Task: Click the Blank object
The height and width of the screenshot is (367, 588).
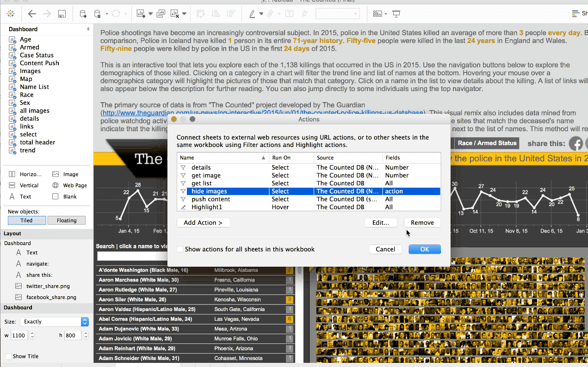Action: (64, 196)
